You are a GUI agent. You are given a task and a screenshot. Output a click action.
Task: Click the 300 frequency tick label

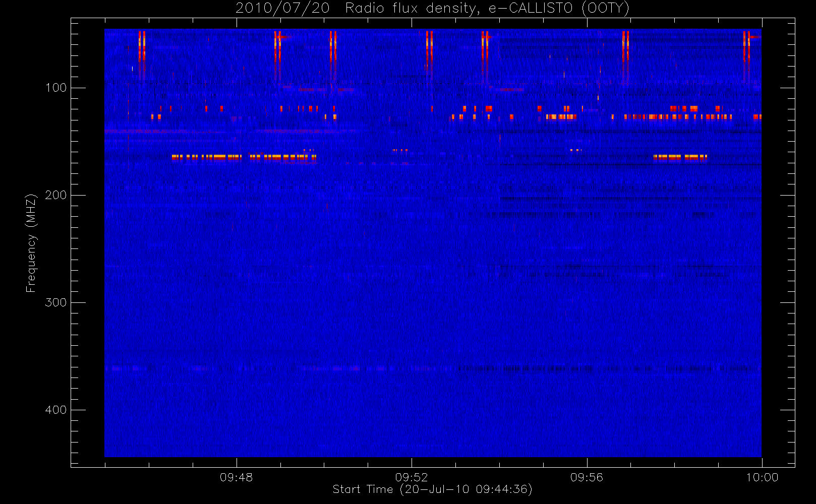click(x=56, y=302)
